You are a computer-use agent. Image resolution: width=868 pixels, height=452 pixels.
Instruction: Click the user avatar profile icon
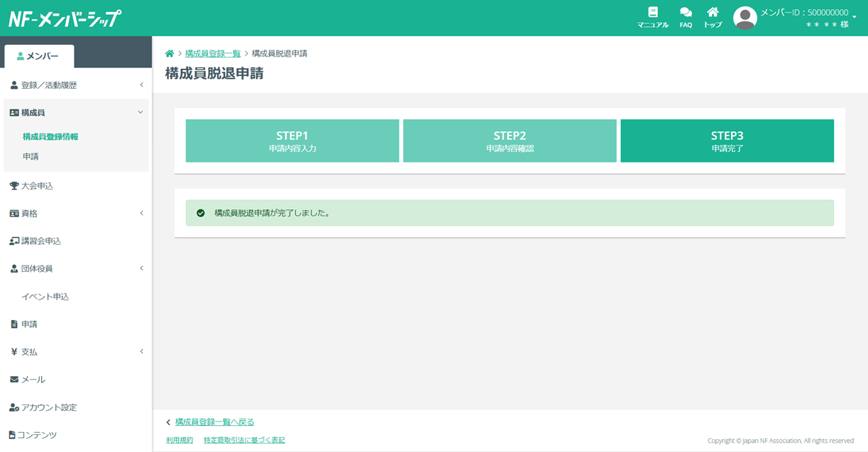(x=745, y=18)
